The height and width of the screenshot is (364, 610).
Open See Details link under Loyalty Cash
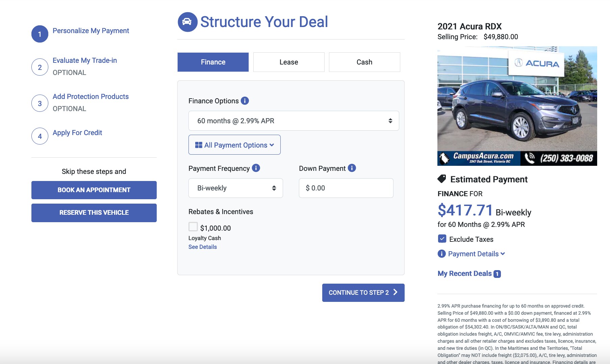pyautogui.click(x=202, y=247)
